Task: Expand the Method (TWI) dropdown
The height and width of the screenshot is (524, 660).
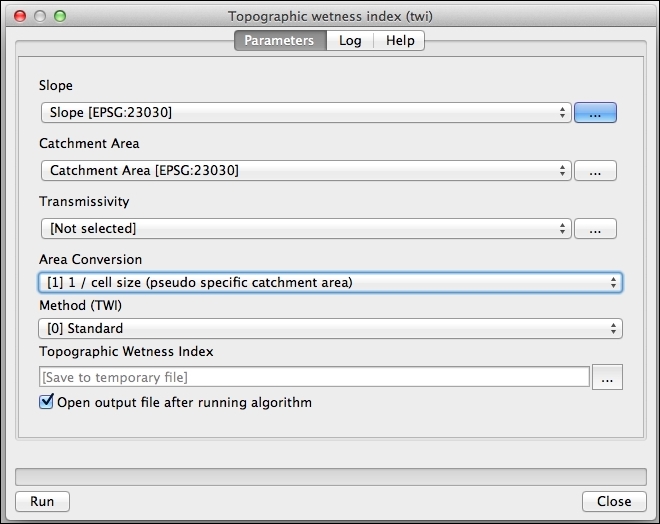Action: (330, 328)
